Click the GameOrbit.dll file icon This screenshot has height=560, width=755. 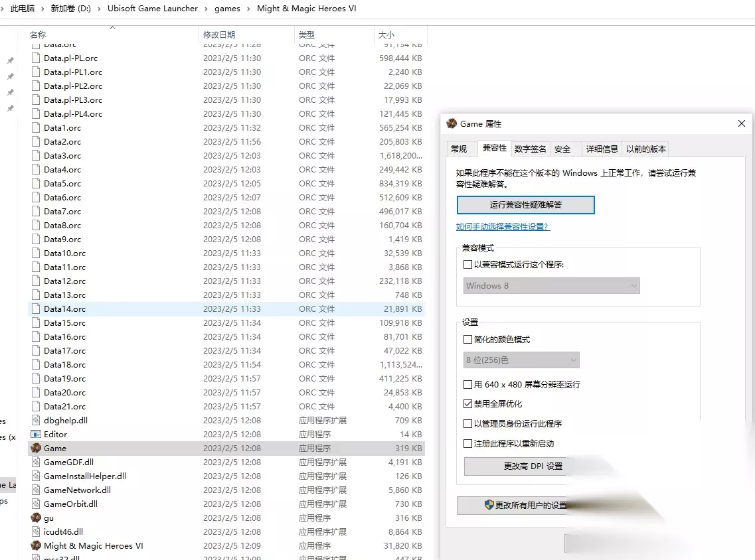(36, 504)
